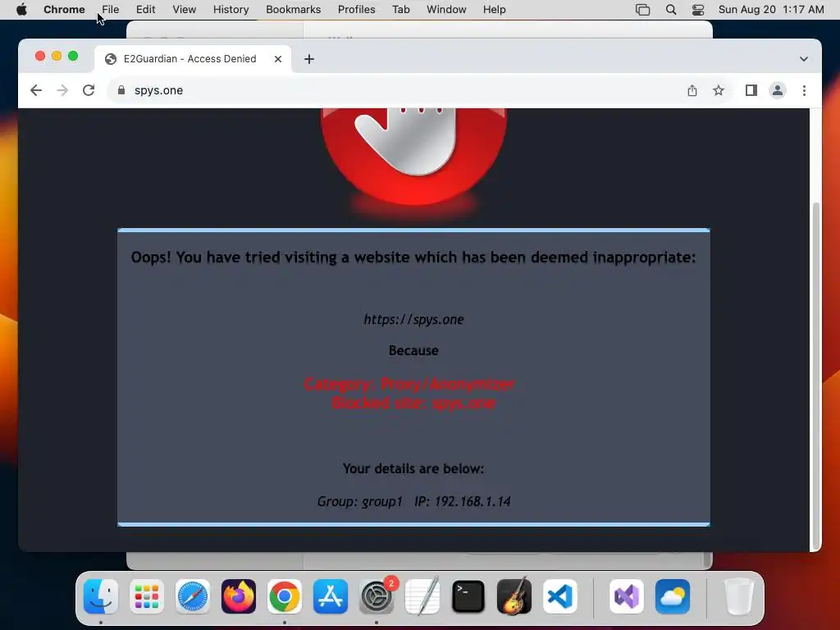Viewport: 840px width, 630px height.
Task: Click the IP: 192.168.1.14 text
Action: pos(463,501)
